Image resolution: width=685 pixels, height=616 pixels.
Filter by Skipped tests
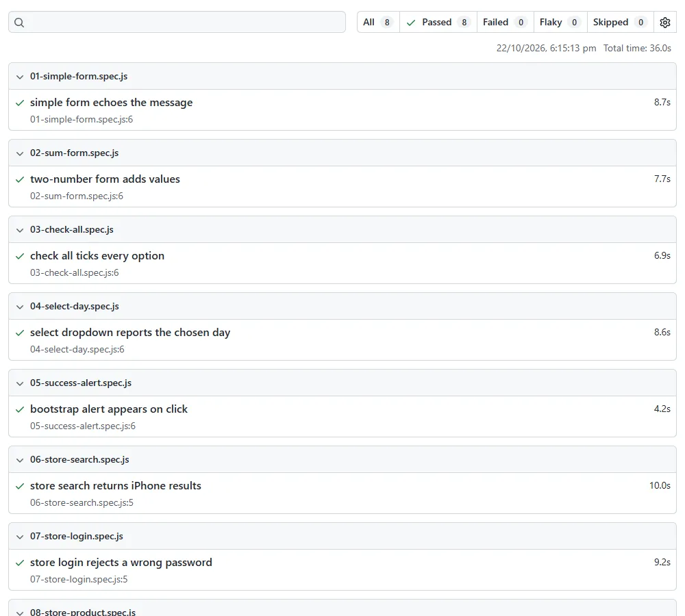[x=620, y=23]
